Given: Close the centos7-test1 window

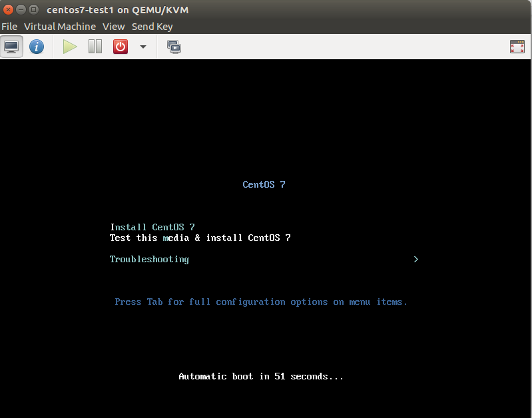Looking at the screenshot, I should coord(9,9).
